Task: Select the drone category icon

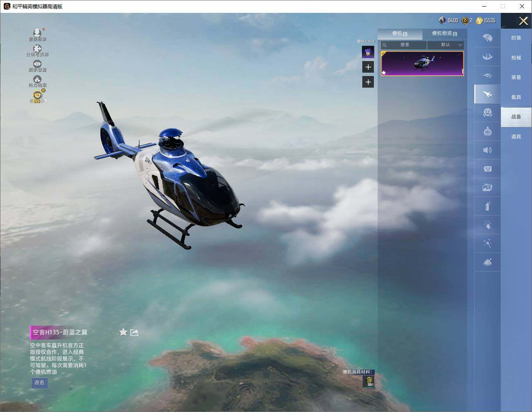Action: [488, 76]
